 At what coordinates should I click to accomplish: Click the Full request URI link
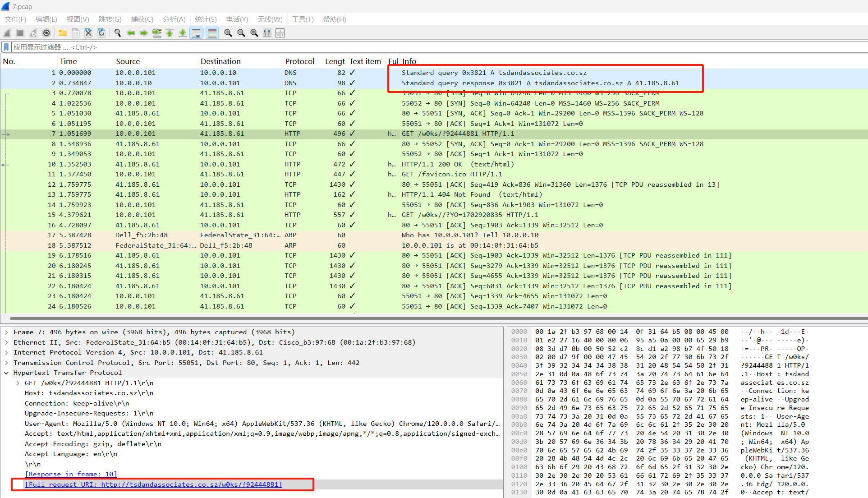pyautogui.click(x=153, y=484)
